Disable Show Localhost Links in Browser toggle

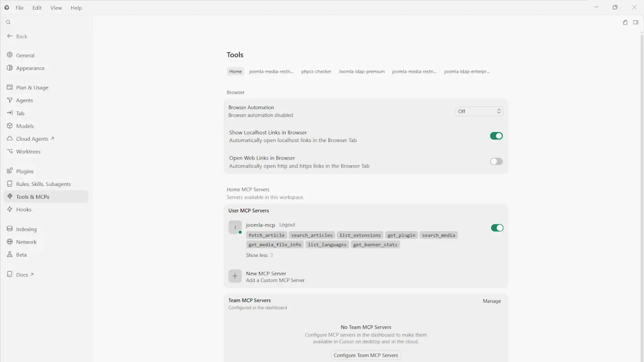(x=496, y=136)
